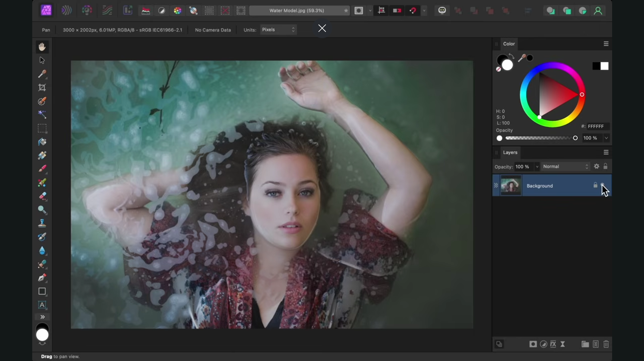Screen dimensions: 644x361
Task: Click the Deselect icon with red X
Action: [x=225, y=11]
